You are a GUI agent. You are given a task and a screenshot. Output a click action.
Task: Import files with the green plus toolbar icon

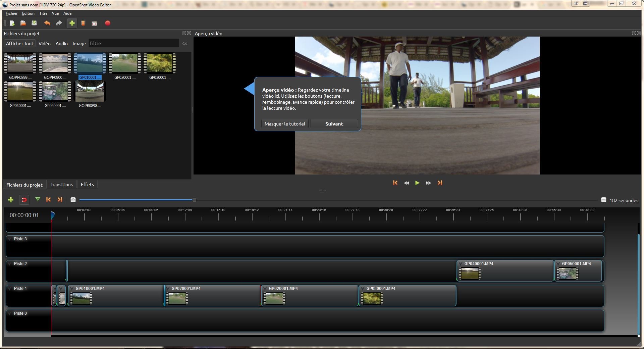click(72, 23)
